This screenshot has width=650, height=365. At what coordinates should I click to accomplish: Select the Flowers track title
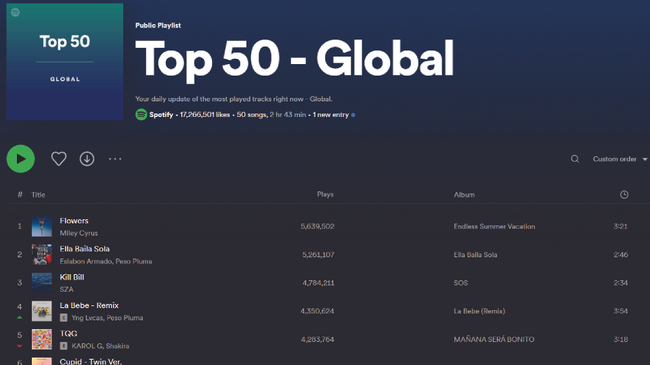pos(74,221)
